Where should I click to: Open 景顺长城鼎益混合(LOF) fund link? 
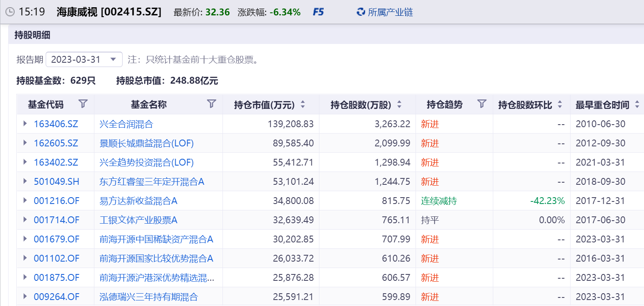click(x=146, y=143)
